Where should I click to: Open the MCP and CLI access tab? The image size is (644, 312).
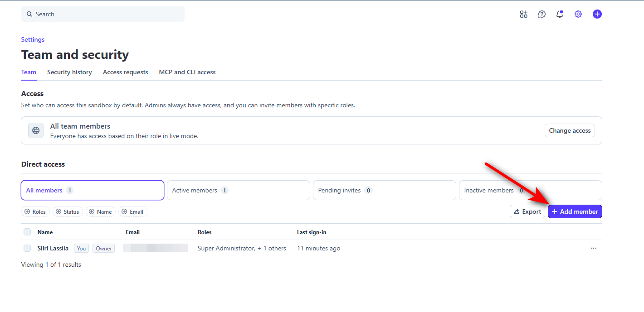click(x=187, y=72)
